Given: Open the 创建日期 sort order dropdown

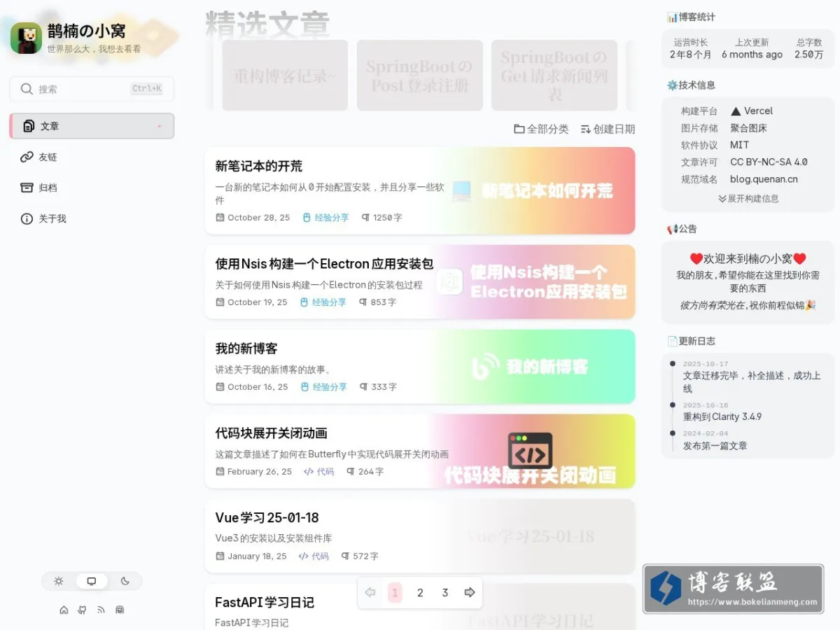Looking at the screenshot, I should 608,129.
